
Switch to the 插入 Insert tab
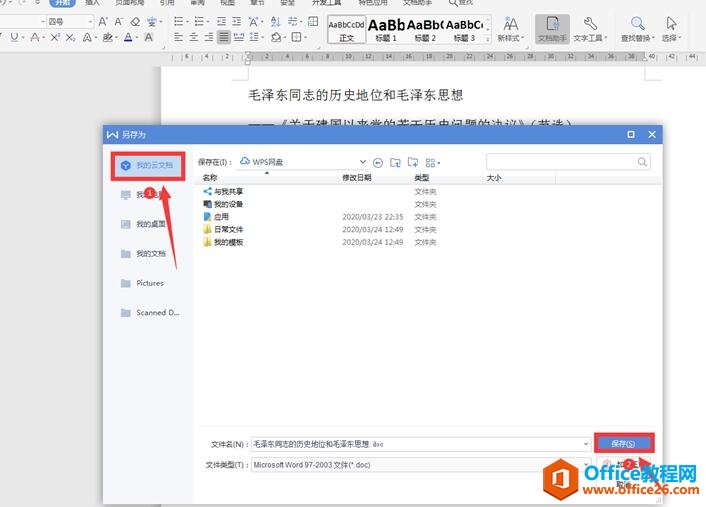point(92,3)
